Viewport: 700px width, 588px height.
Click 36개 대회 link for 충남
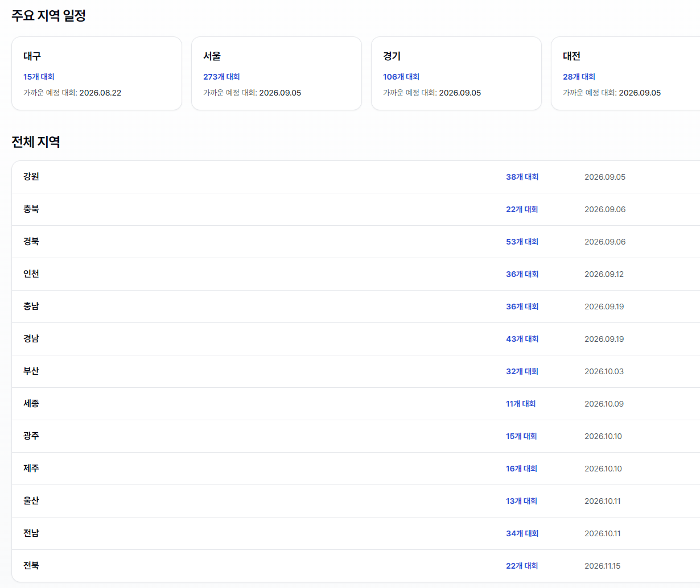[x=522, y=307]
